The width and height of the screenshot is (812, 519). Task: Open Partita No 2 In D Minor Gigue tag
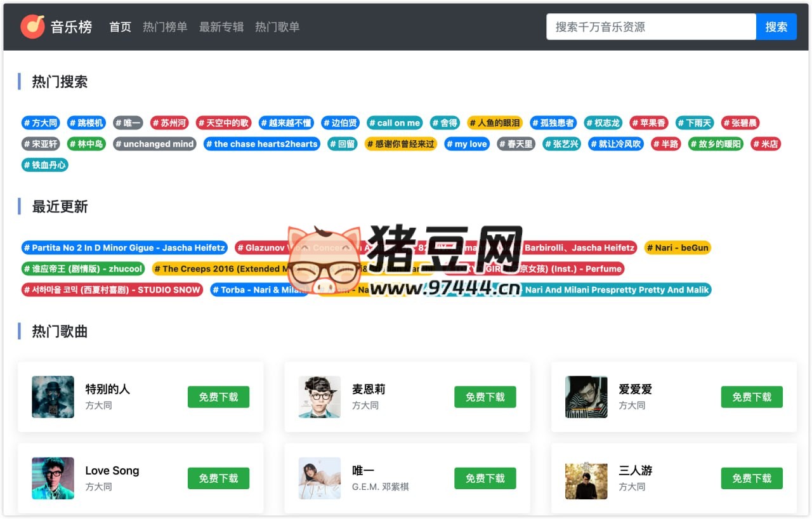pos(124,247)
